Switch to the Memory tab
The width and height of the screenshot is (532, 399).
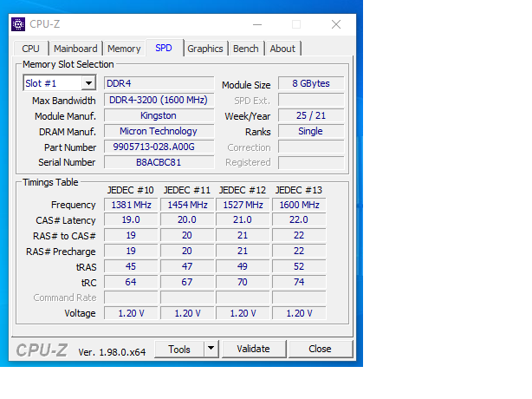(x=124, y=49)
